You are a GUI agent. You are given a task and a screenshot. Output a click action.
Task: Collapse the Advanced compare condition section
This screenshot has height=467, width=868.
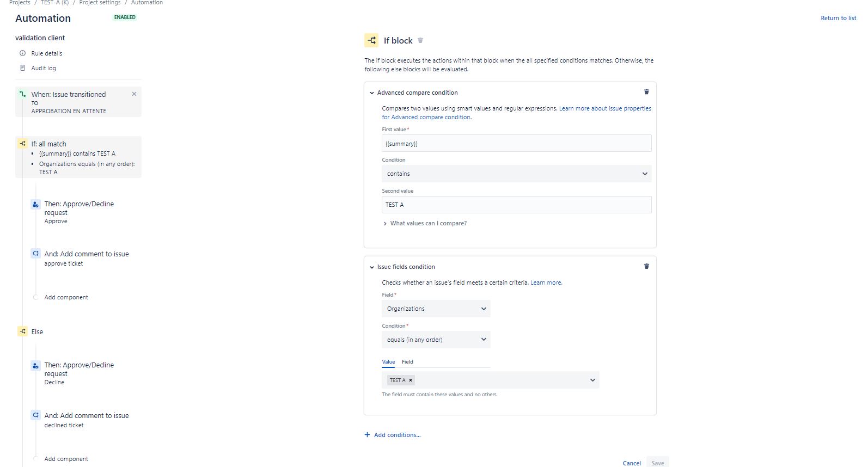(x=372, y=93)
